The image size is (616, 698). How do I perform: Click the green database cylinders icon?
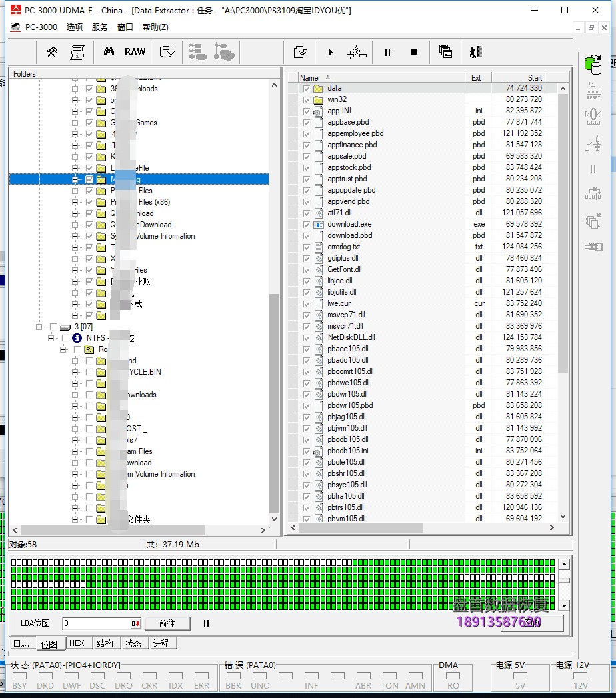592,64
